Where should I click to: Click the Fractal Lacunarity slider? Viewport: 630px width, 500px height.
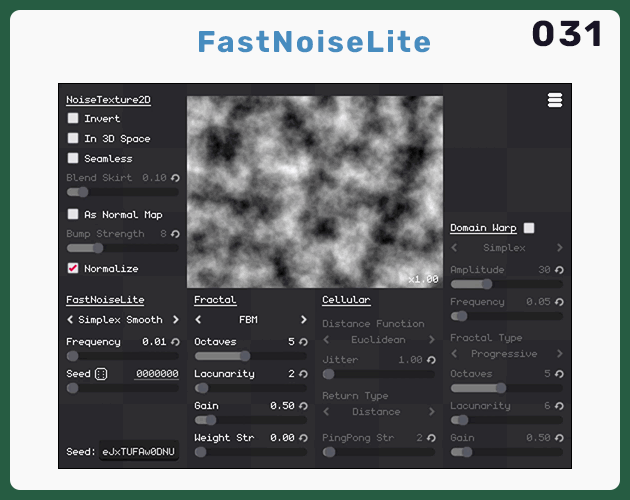click(251, 388)
